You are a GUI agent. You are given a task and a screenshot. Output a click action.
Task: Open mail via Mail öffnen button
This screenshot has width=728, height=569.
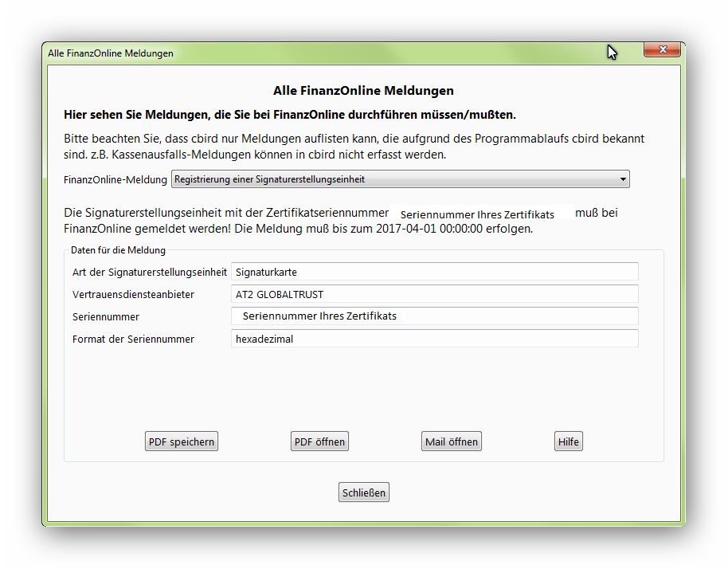[x=452, y=441]
